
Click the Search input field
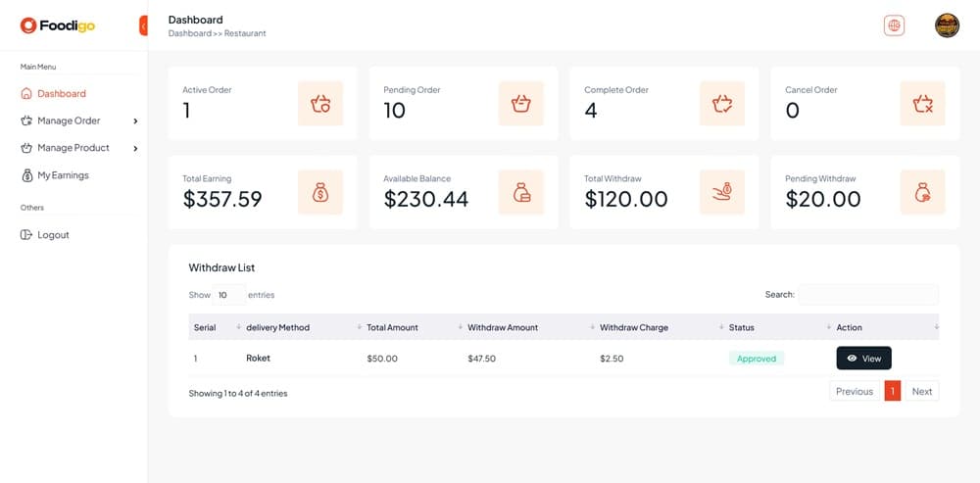coord(867,295)
